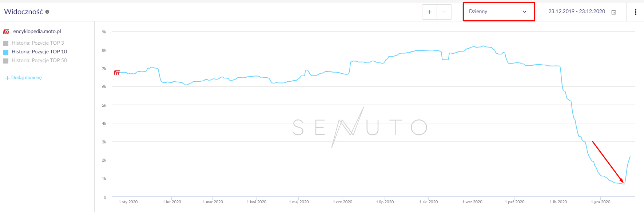Click the 1 cze 2020 axis label
The height and width of the screenshot is (212, 644).
[342, 202]
